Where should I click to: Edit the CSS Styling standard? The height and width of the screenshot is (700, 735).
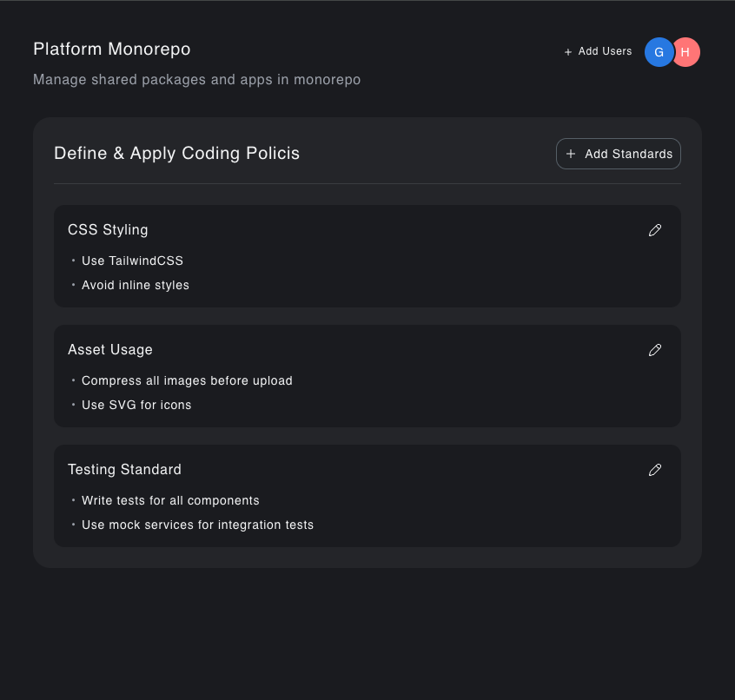tap(655, 230)
